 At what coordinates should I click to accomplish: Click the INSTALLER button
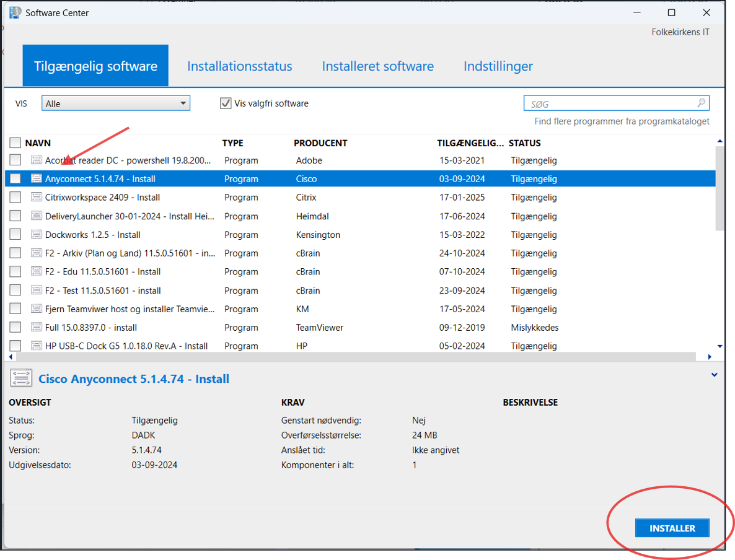click(672, 528)
